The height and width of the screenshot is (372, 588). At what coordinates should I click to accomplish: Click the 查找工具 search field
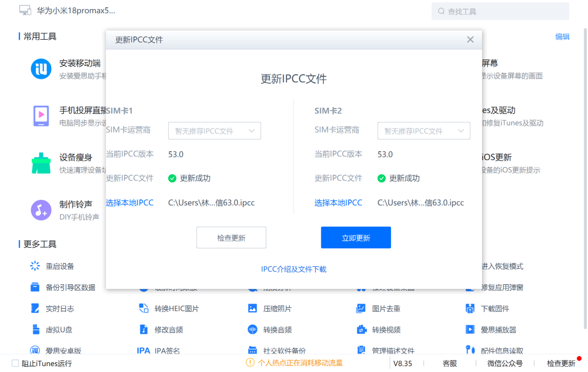point(501,11)
